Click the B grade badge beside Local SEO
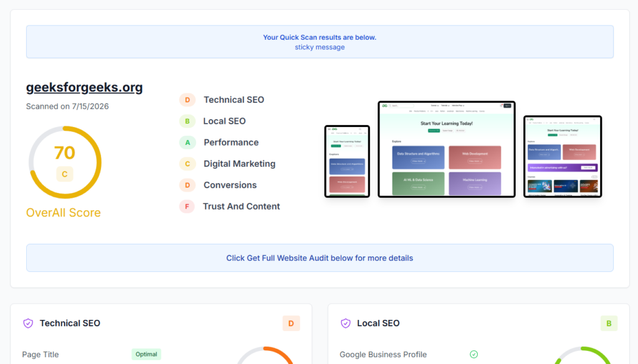Viewport: 638px width, 364px height. (x=187, y=121)
